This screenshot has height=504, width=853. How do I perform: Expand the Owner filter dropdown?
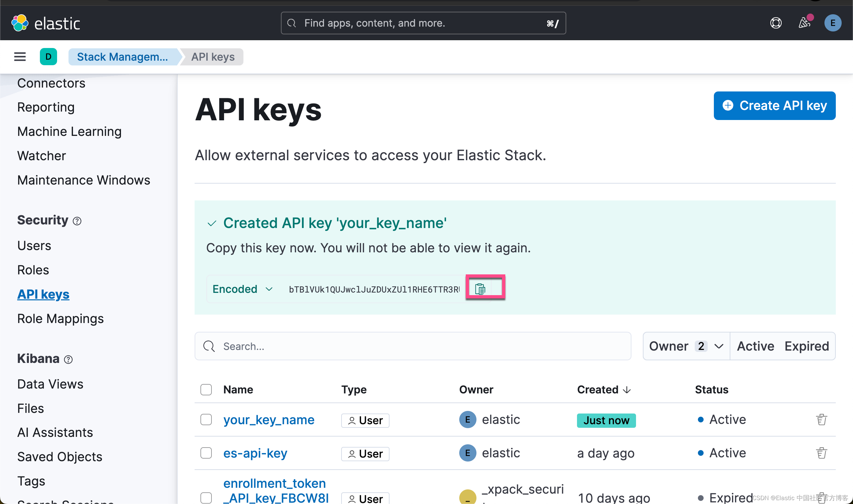click(x=686, y=346)
